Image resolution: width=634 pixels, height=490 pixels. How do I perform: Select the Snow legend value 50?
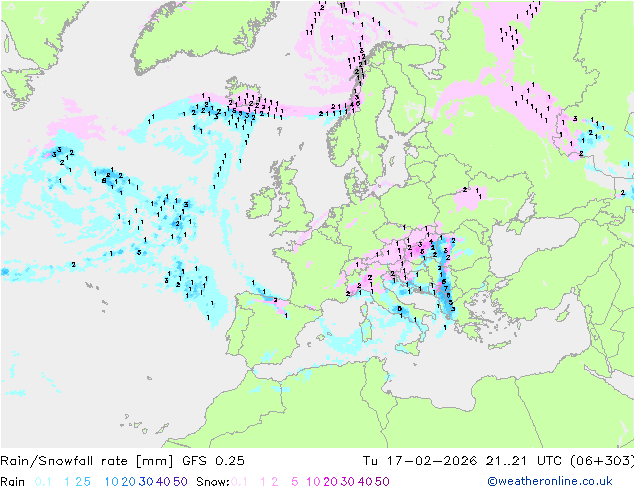tap(382, 482)
